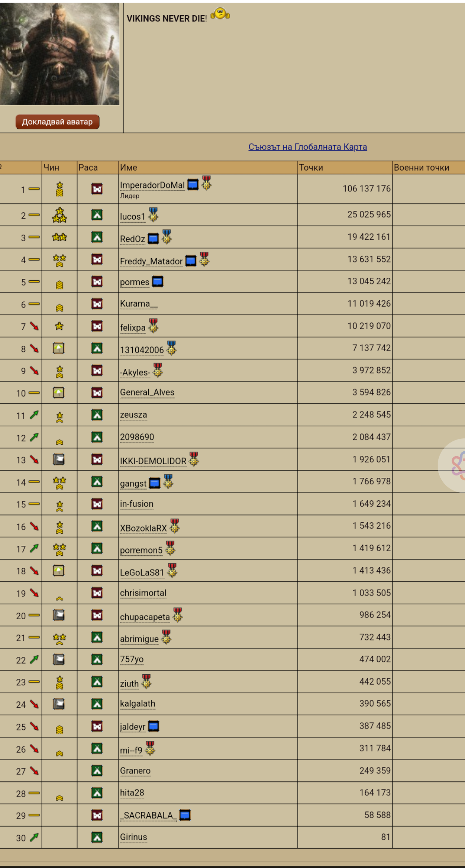Click the medal icon beside Freddy_Matador
The image size is (465, 868).
(x=204, y=259)
